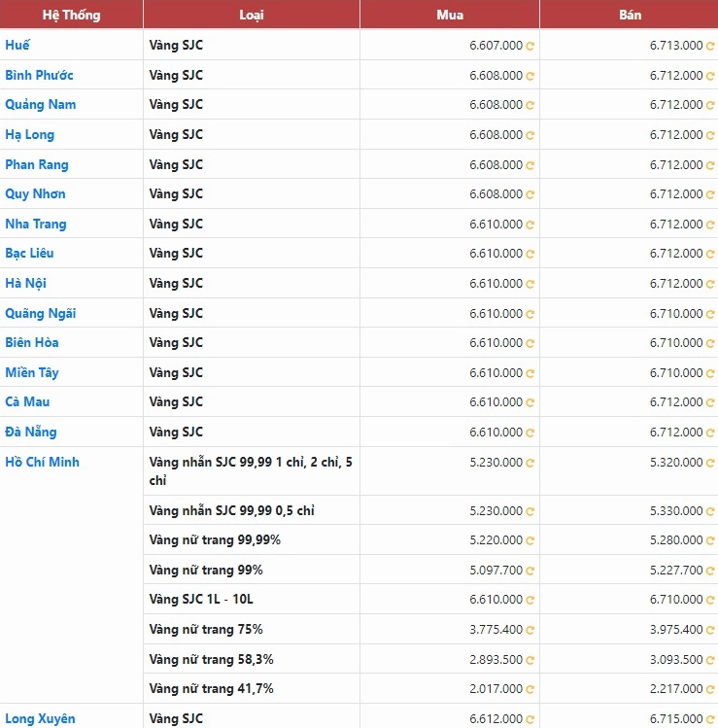The image size is (718, 728).
Task: Click coin icon beside Biên Hòa buy price
Action: tap(530, 343)
